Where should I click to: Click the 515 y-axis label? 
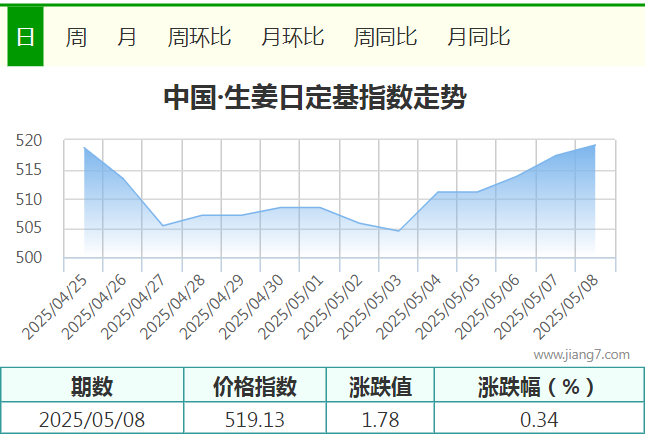coord(29,169)
